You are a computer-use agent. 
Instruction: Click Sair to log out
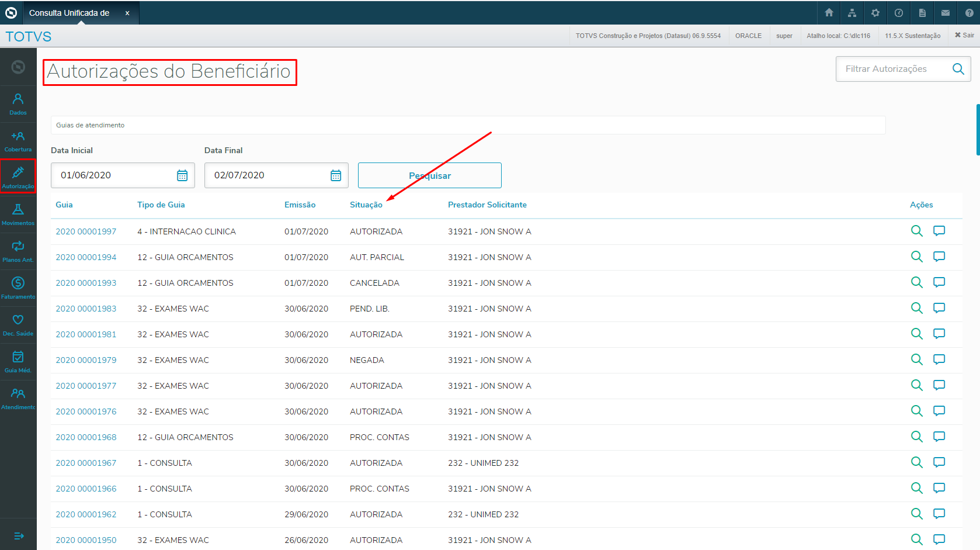point(964,35)
